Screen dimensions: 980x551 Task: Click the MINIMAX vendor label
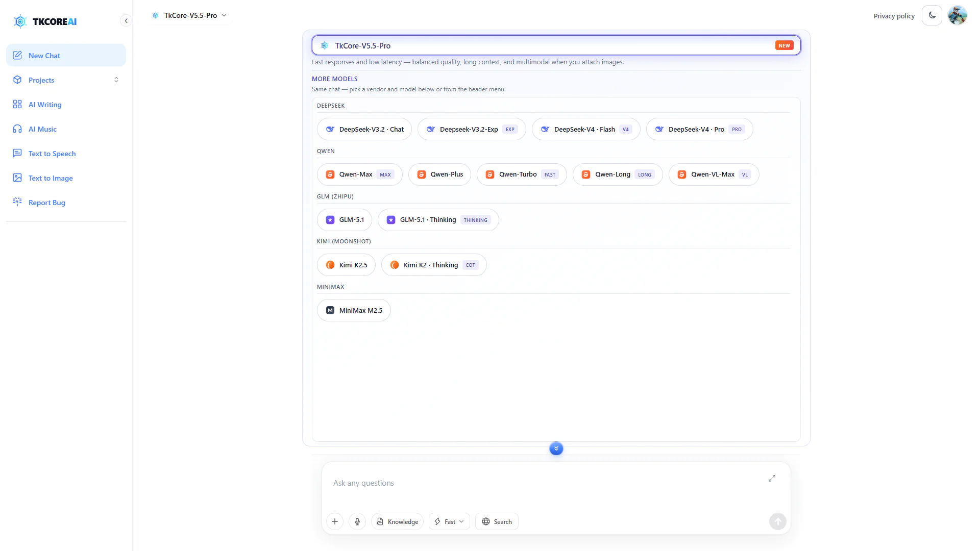pyautogui.click(x=331, y=287)
